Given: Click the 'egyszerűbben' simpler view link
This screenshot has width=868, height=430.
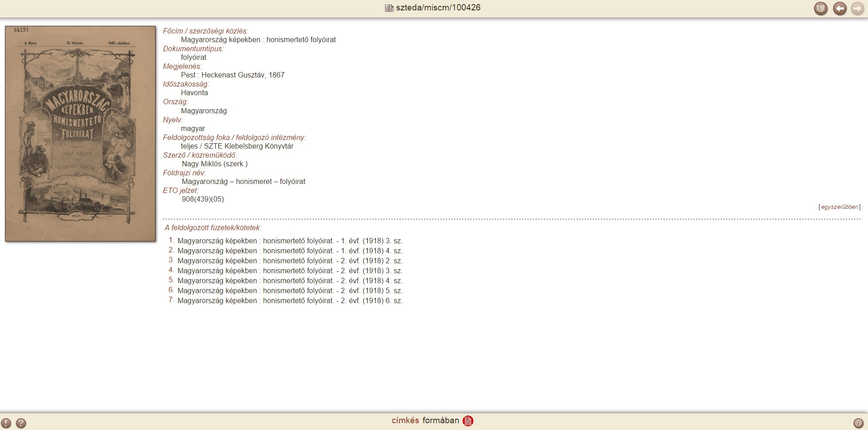Looking at the screenshot, I should coord(839,207).
